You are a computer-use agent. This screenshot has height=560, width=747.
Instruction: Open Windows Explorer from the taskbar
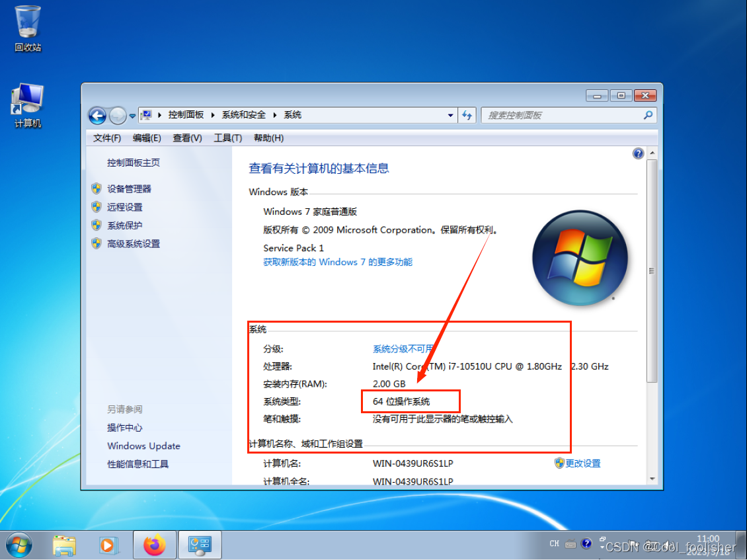pyautogui.click(x=64, y=545)
